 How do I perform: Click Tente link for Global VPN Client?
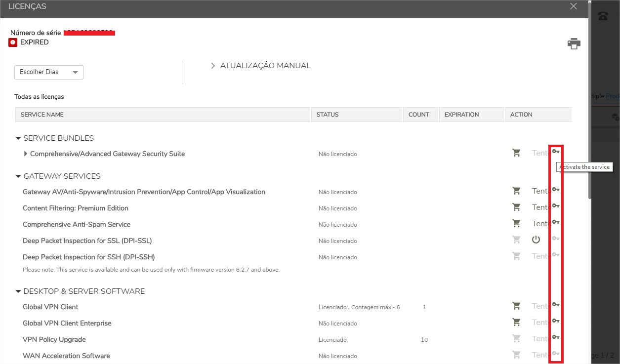pos(541,306)
